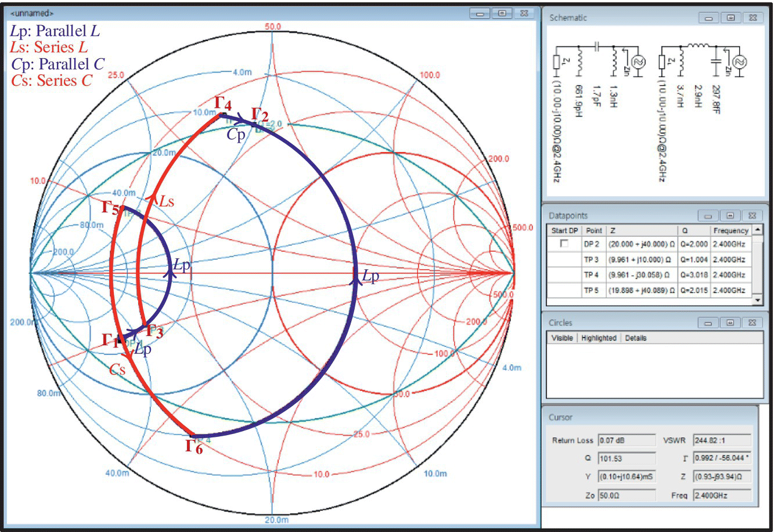Click the Q column header in Datapoints
Image resolution: width=774 pixels, height=532 pixels.
click(694, 230)
